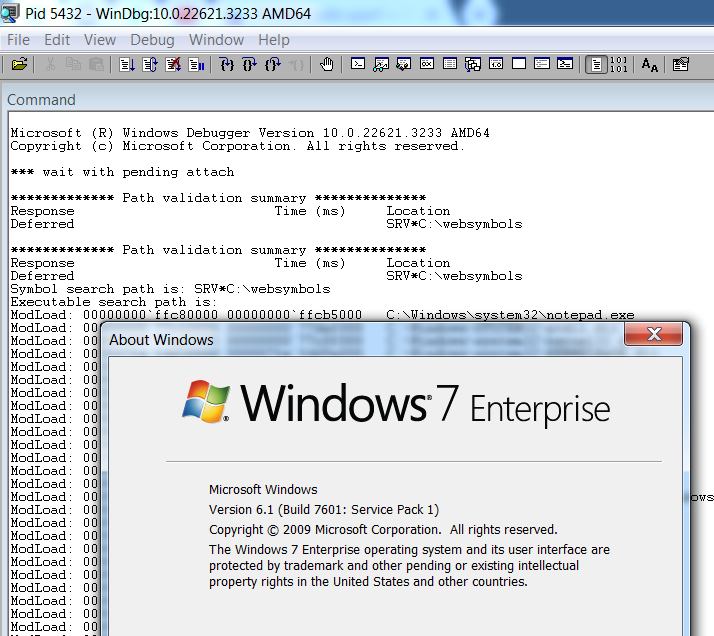The image size is (714, 636).
Task: Open the Watch window icon
Action: pyautogui.click(x=381, y=64)
